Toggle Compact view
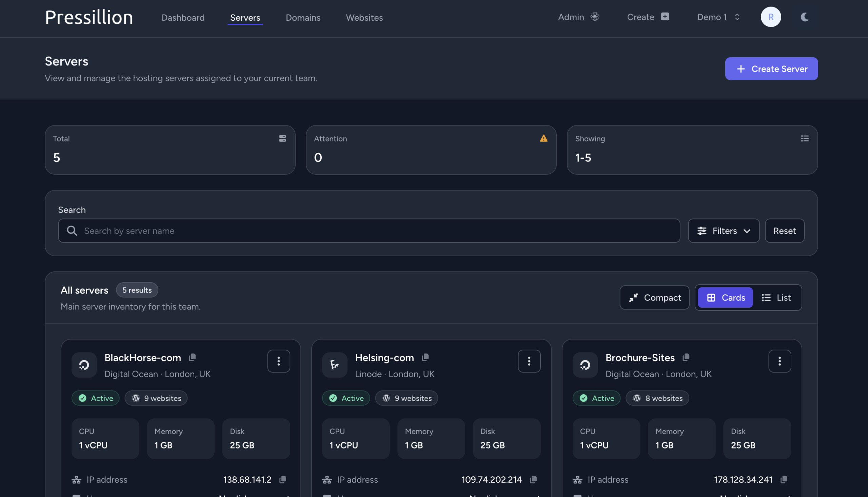 654,298
